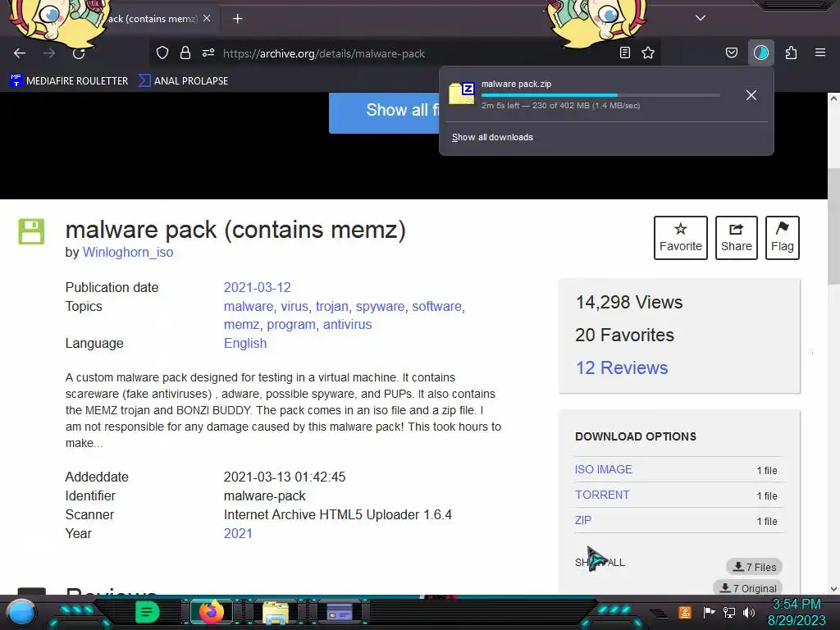Click malware pack.zip download progress bar
The height and width of the screenshot is (630, 840).
pyautogui.click(x=600, y=95)
